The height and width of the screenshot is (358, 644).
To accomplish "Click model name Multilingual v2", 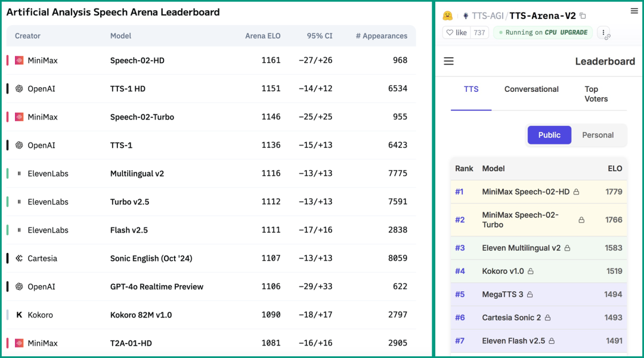I will pyautogui.click(x=137, y=174).
